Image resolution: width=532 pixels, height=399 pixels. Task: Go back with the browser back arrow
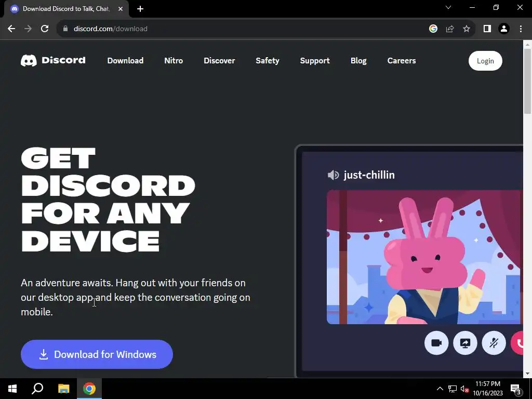(11, 29)
